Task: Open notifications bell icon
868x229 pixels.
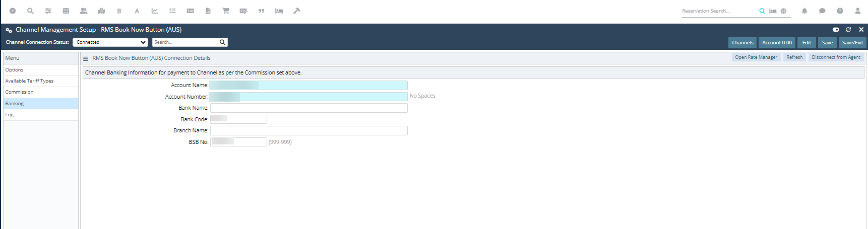Action: tap(804, 11)
